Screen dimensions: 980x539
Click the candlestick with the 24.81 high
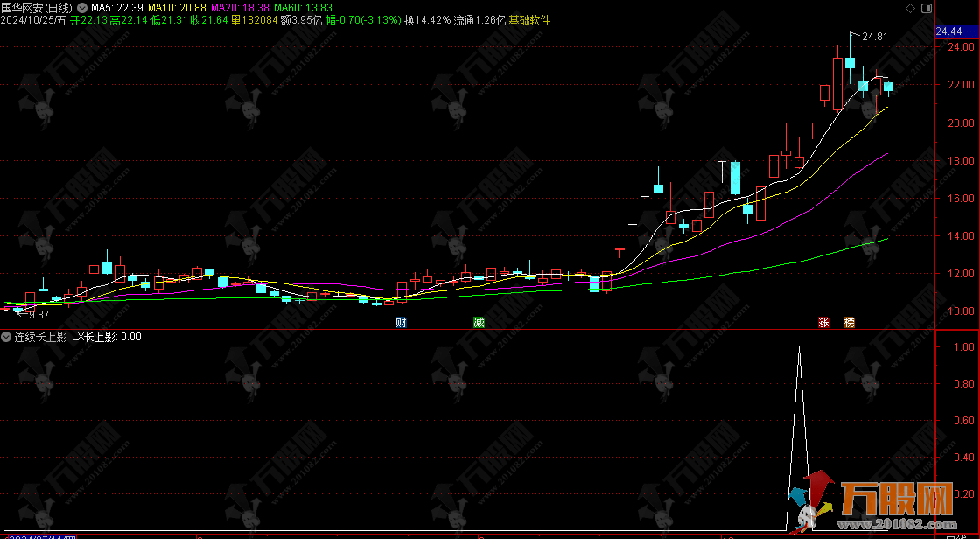(x=850, y=61)
